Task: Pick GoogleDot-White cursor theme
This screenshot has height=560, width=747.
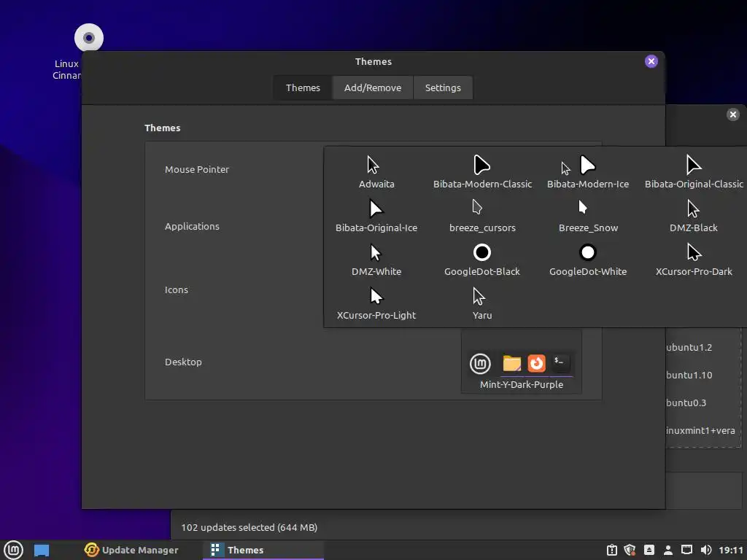Action: (588, 260)
